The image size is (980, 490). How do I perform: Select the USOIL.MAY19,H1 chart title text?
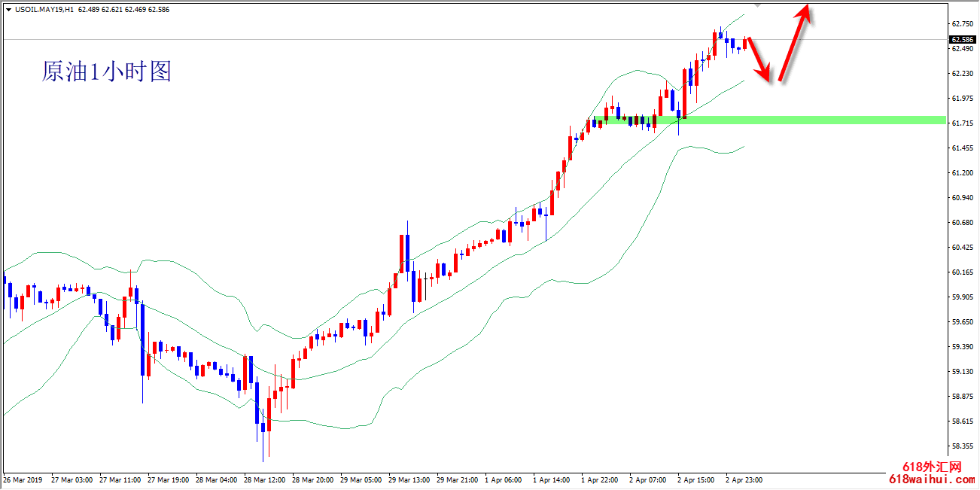[43, 9]
